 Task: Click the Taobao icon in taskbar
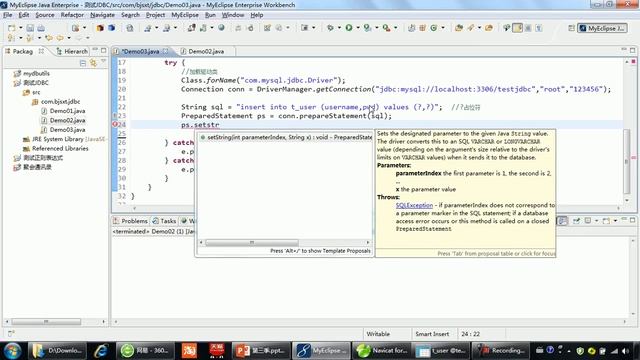189,351
